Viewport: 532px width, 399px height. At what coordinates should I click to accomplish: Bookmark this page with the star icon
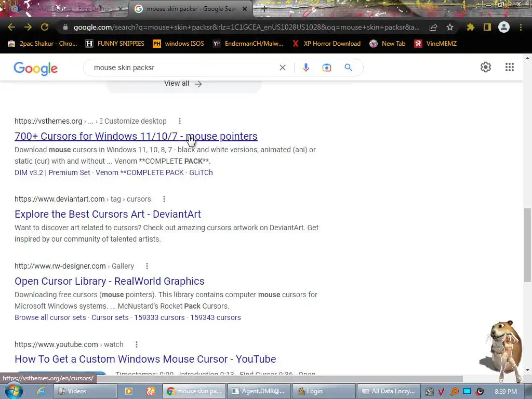449,27
